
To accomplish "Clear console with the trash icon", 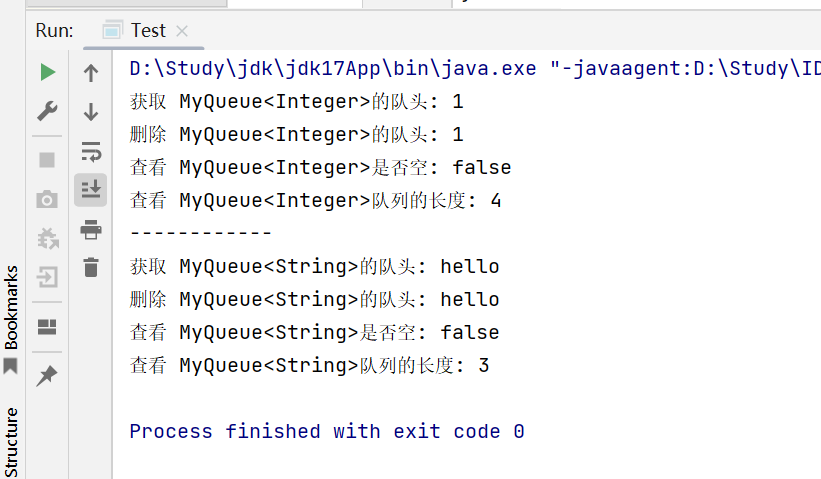I will (91, 267).
